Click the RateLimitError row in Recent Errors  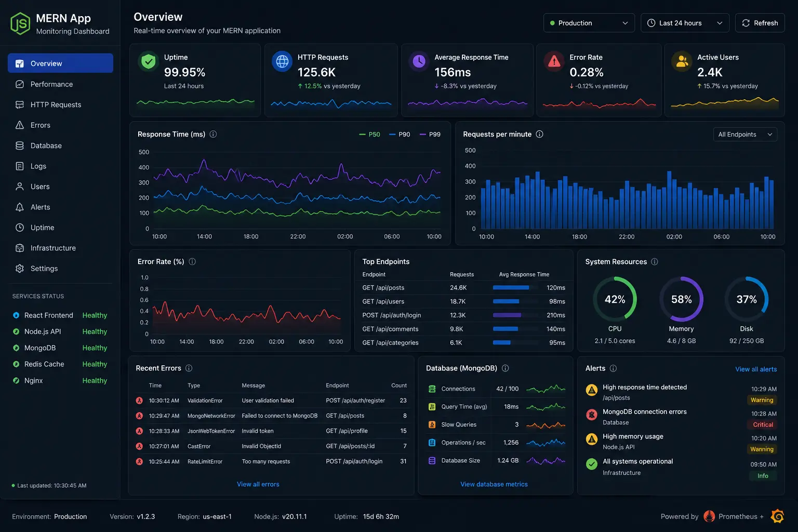click(271, 461)
